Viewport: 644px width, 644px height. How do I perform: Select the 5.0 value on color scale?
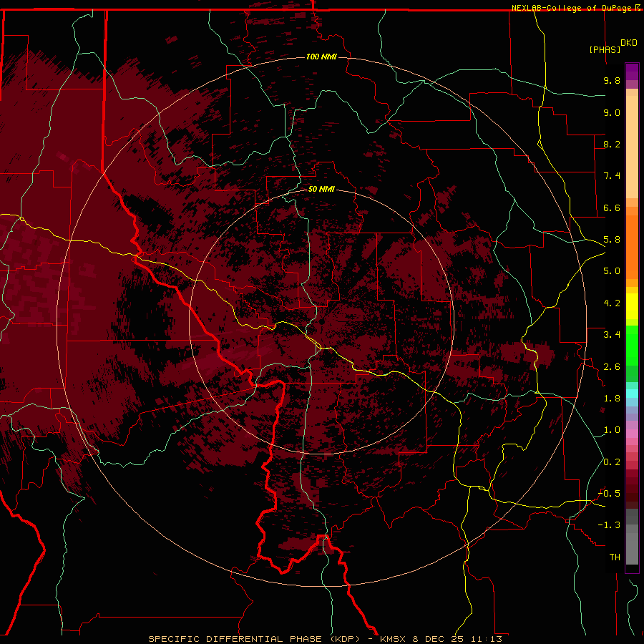tap(612, 271)
